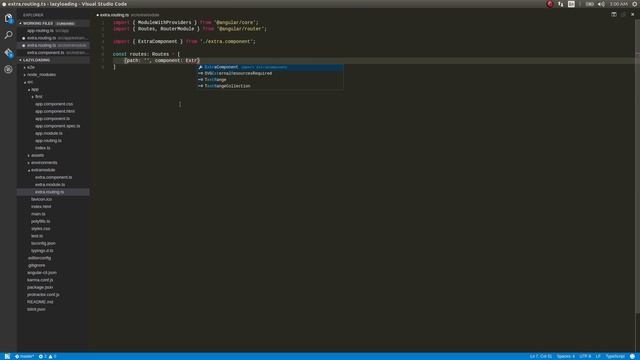
Task: Open the Explorer view in activity bar
Action: coord(8,18)
